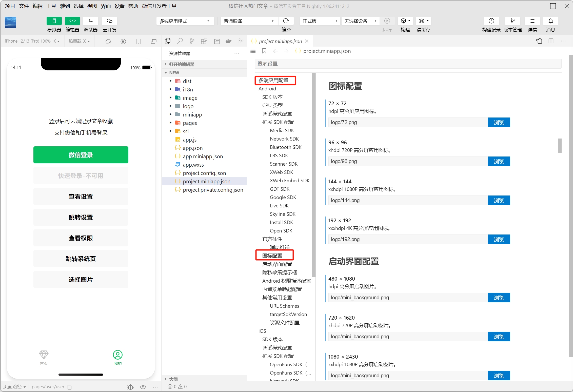Browse for the 192 × 192 icon file
This screenshot has width=573, height=392.
click(499, 239)
